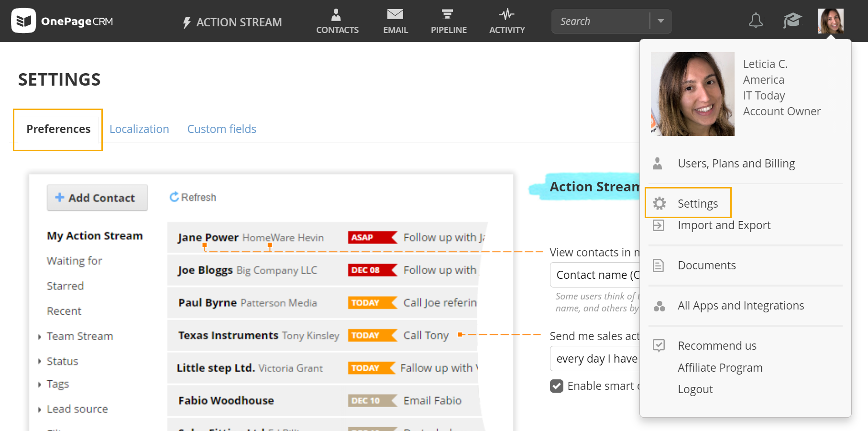Viewport: 868px width, 431px height.
Task: Open the Fabio Woodhouse contact row
Action: pos(324,400)
